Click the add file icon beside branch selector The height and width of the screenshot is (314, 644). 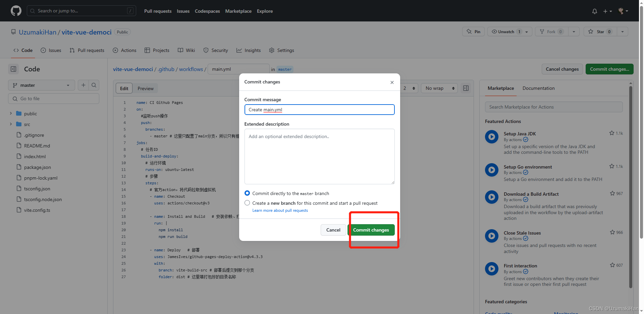click(x=83, y=85)
